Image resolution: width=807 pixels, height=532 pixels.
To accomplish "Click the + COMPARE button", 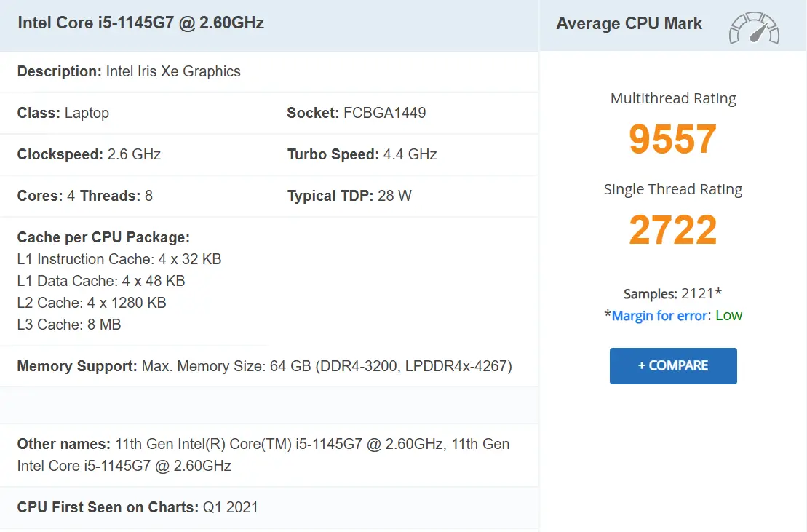I will coord(673,366).
